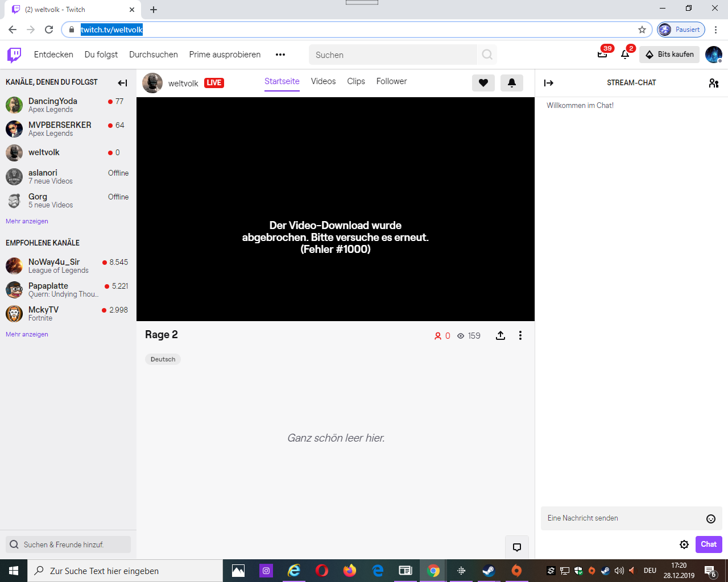Open user profile avatar menu
This screenshot has height=582, width=728.
click(714, 55)
